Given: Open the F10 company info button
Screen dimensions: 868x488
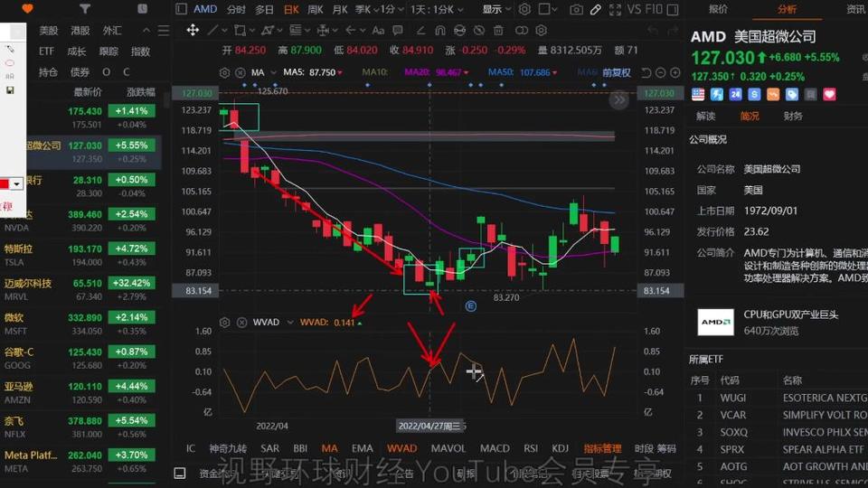Looking at the screenshot, I should tap(654, 9).
